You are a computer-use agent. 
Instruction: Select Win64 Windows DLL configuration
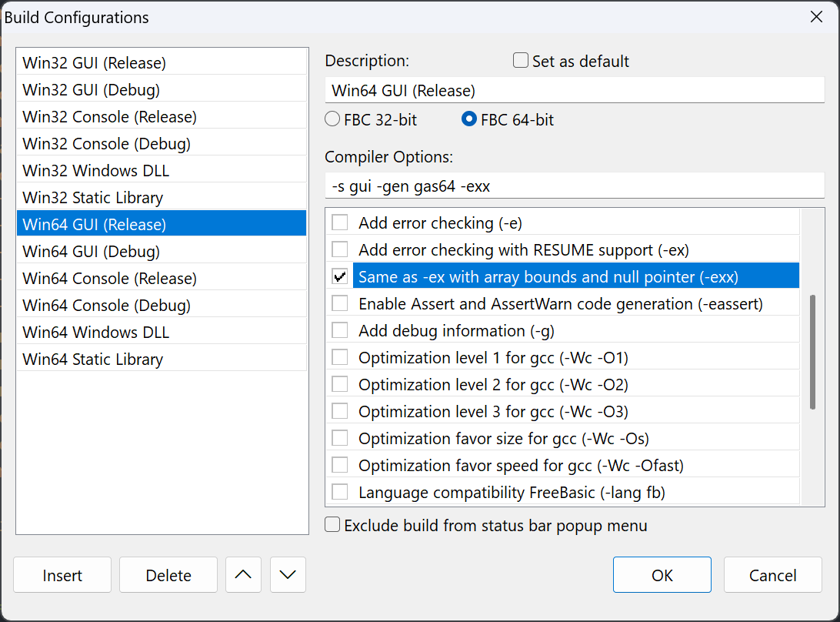tap(162, 332)
